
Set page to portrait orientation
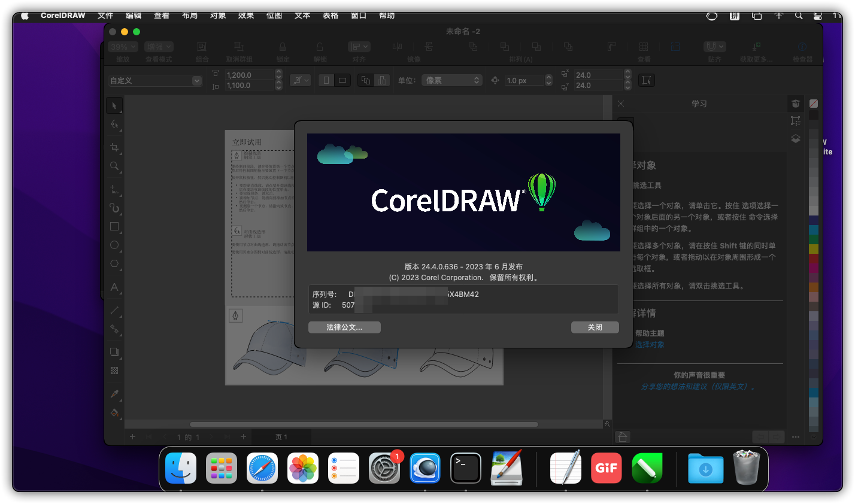click(326, 80)
